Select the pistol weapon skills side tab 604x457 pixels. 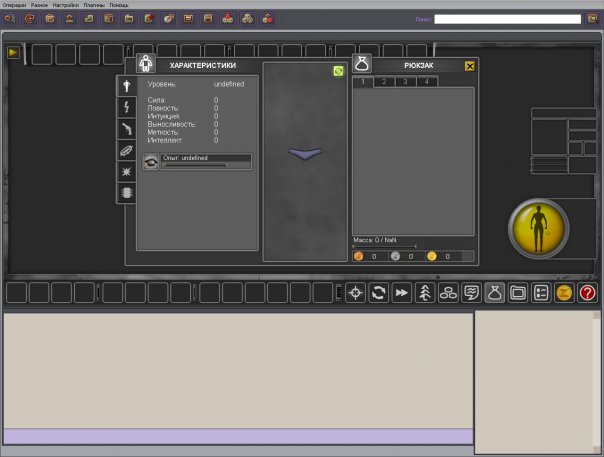click(126, 129)
